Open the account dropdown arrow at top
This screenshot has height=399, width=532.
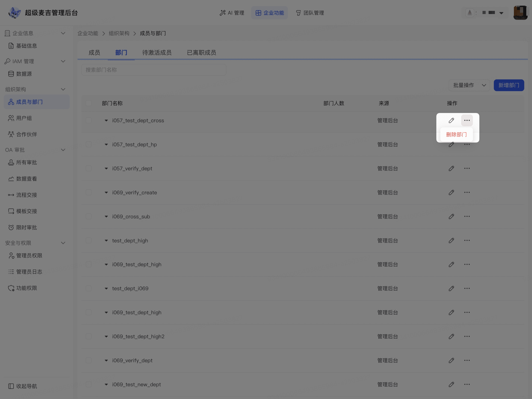pyautogui.click(x=501, y=13)
